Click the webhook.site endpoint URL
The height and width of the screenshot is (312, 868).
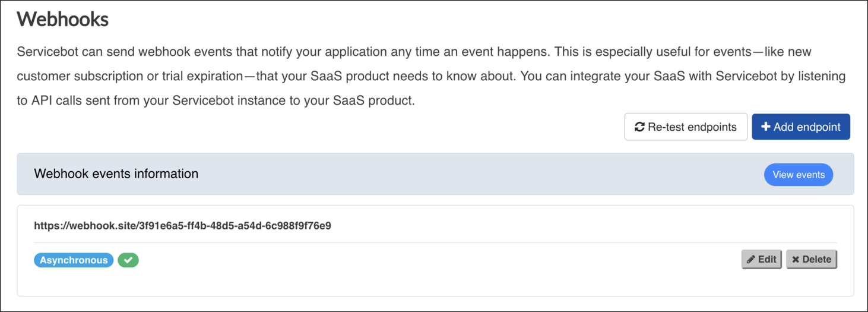pyautogui.click(x=182, y=226)
